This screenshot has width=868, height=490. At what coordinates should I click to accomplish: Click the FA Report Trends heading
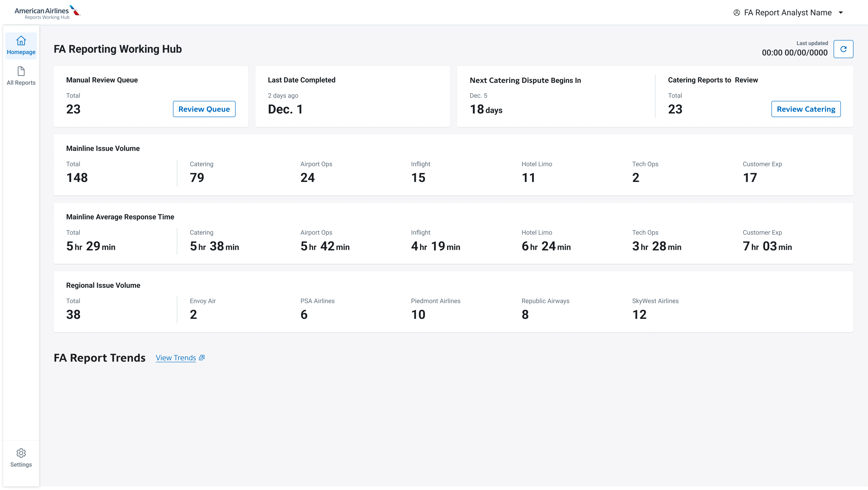(99, 358)
